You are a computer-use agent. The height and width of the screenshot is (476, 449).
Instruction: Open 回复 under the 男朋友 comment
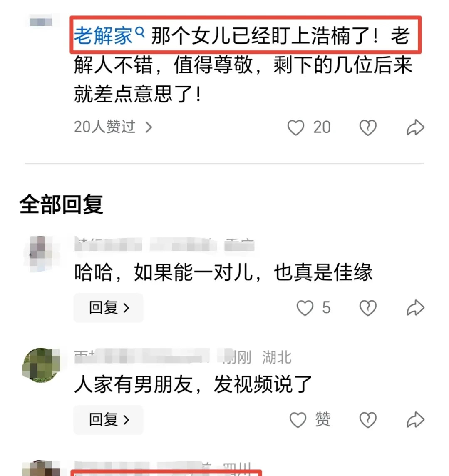[x=109, y=420]
